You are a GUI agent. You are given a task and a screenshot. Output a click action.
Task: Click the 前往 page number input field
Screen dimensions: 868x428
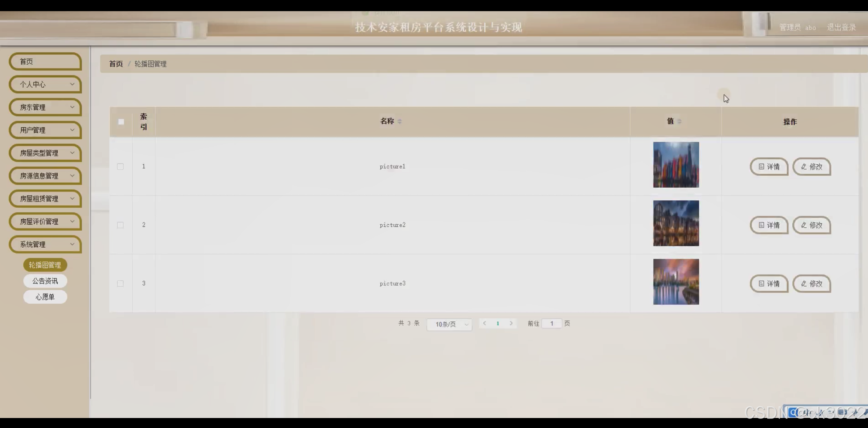(x=551, y=323)
